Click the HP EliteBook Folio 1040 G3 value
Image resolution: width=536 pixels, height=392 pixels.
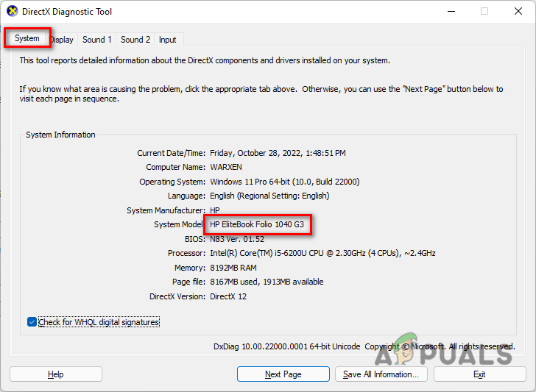pos(257,224)
